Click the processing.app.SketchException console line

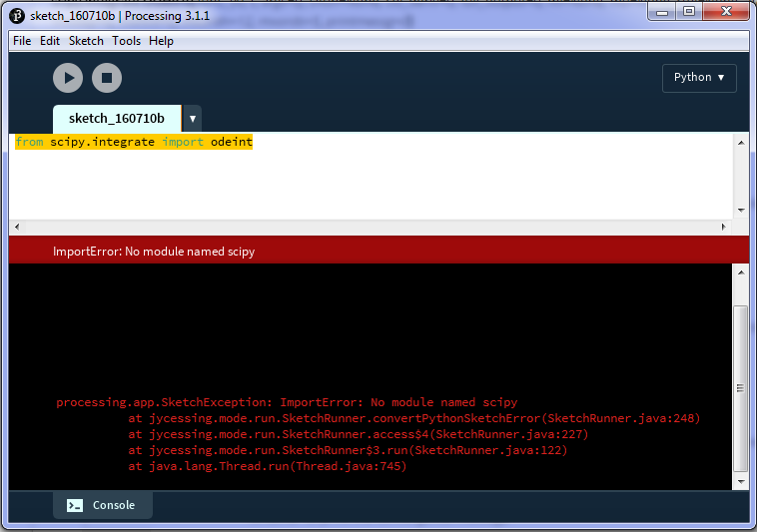tap(287, 402)
